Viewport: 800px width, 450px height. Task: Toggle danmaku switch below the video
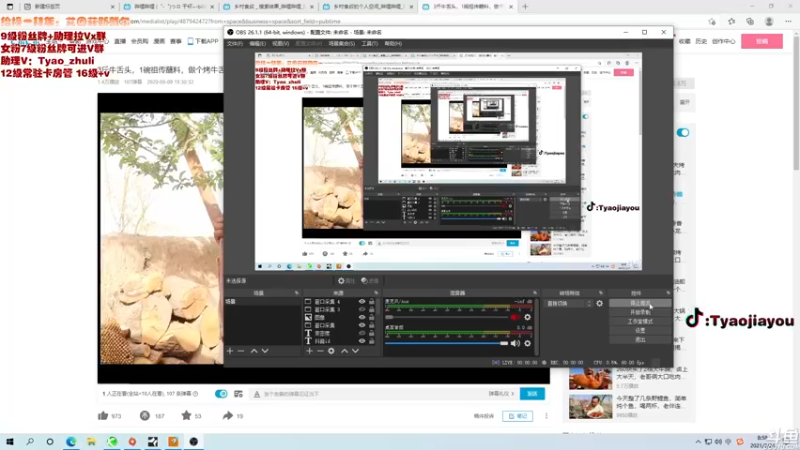coord(221,394)
